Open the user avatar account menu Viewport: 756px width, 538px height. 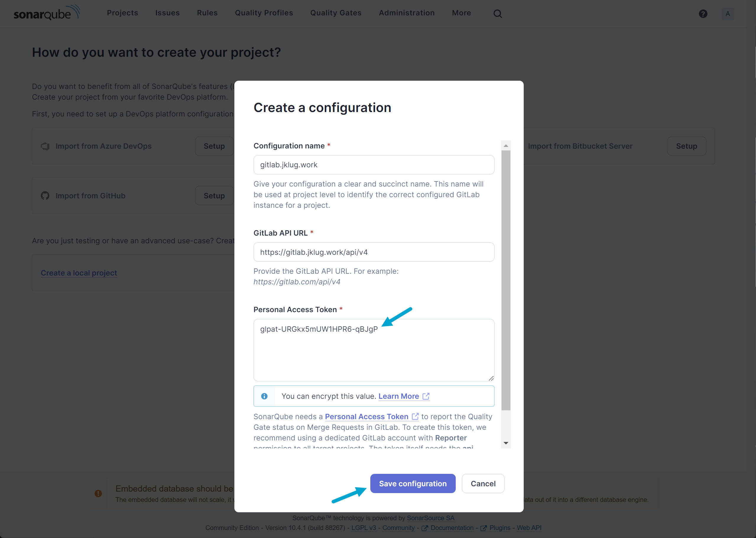pyautogui.click(x=728, y=14)
